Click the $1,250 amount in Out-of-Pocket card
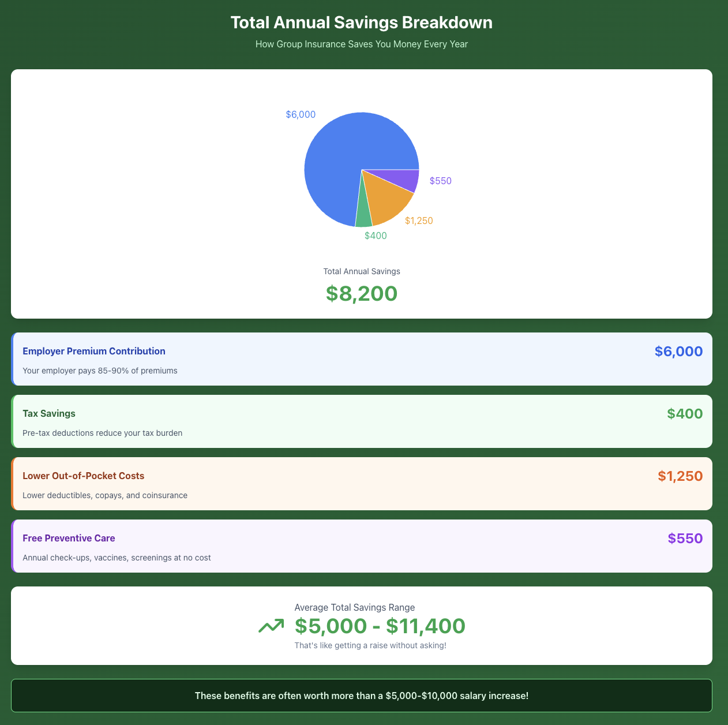 [x=680, y=476]
